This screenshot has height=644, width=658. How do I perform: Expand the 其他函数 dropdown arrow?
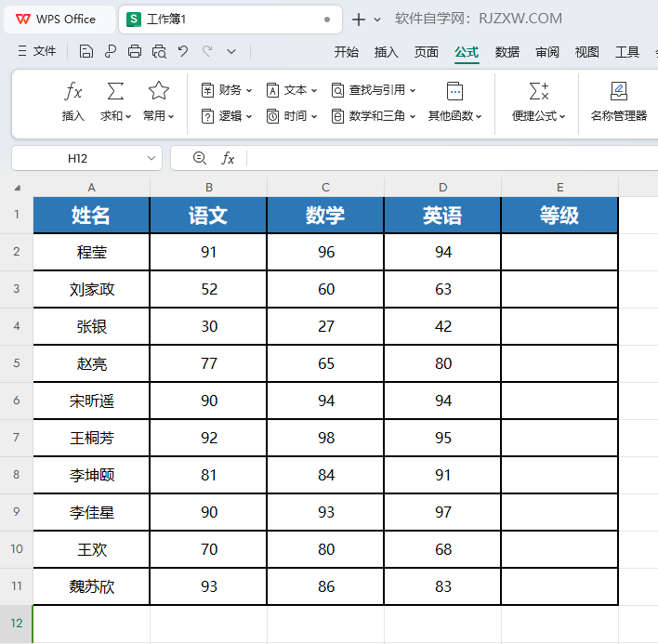tap(479, 117)
